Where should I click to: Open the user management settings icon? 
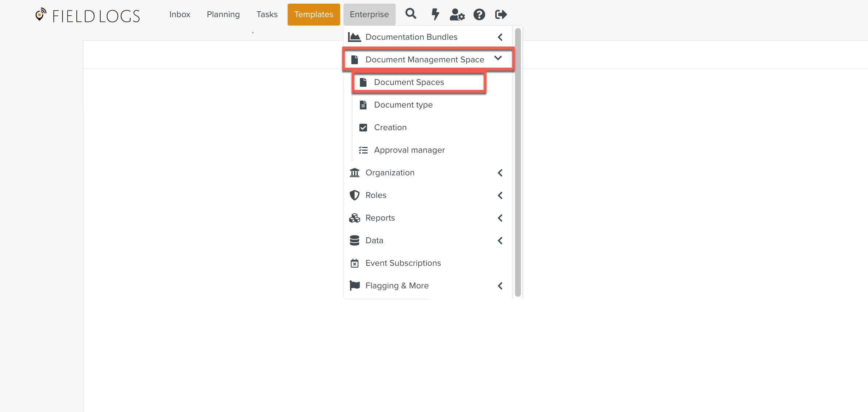[457, 15]
